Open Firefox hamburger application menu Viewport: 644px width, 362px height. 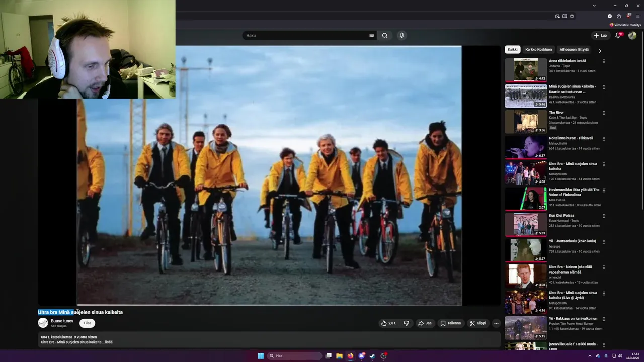(638, 16)
